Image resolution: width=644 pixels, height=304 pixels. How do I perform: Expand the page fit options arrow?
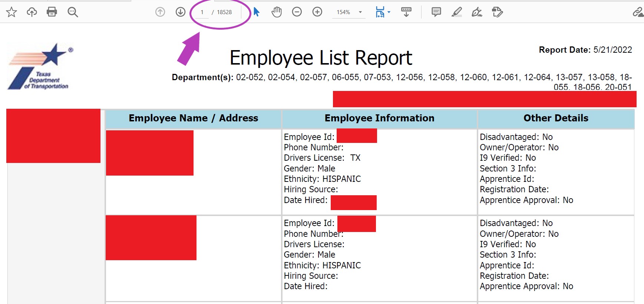tap(389, 12)
